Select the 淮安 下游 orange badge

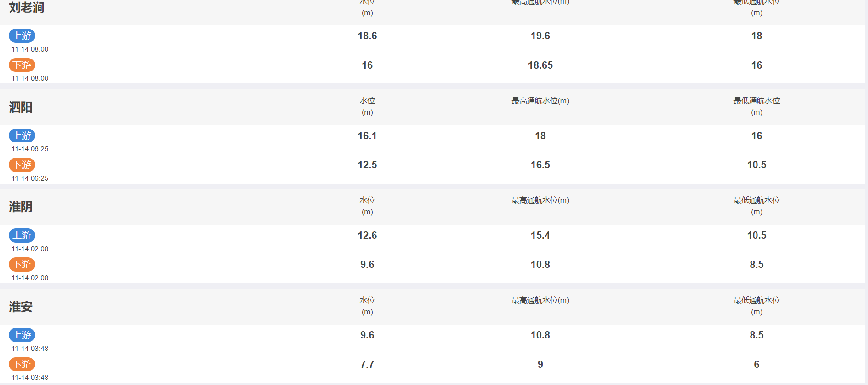coord(22,364)
